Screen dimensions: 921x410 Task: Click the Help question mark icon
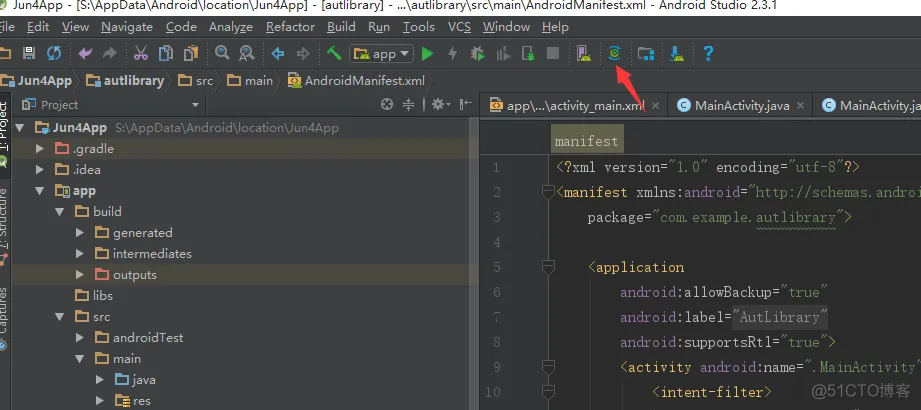[708, 53]
